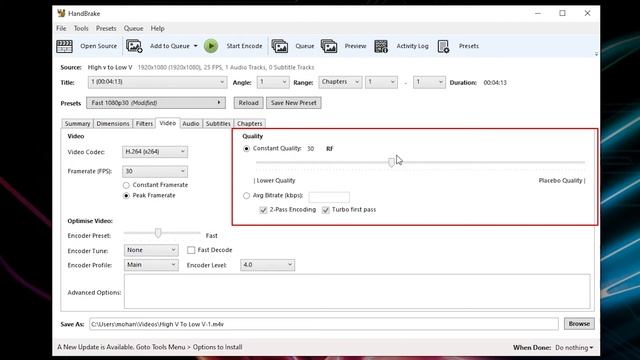Screen dimensions: 640x360
Task: Select Peak Framerate radio button
Action: 126,196
